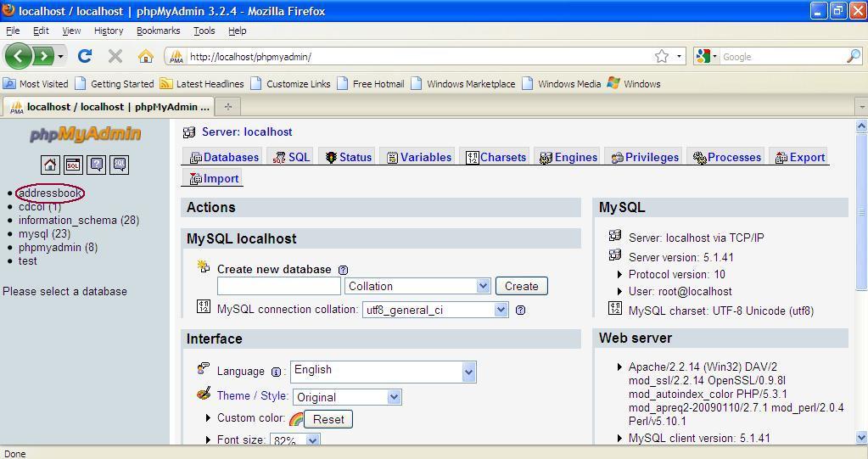868x459 pixels.
Task: Click the Google search engine icon
Action: tap(703, 56)
